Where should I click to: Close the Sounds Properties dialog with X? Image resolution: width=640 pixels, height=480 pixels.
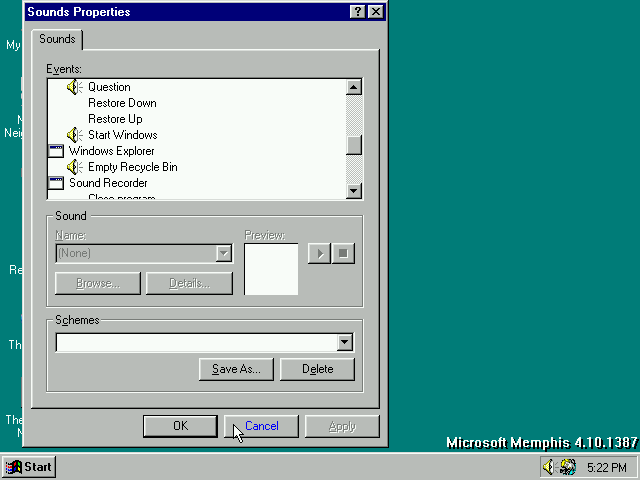[x=376, y=12]
